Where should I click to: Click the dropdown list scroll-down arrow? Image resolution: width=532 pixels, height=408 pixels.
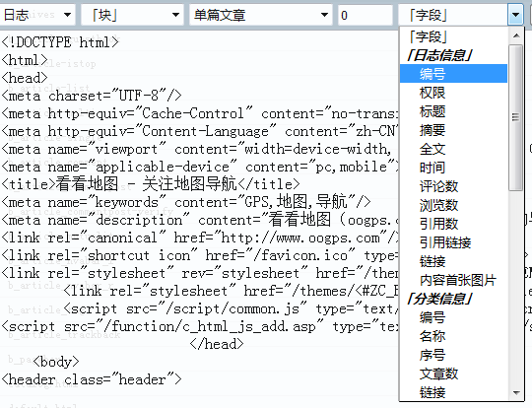point(516,393)
